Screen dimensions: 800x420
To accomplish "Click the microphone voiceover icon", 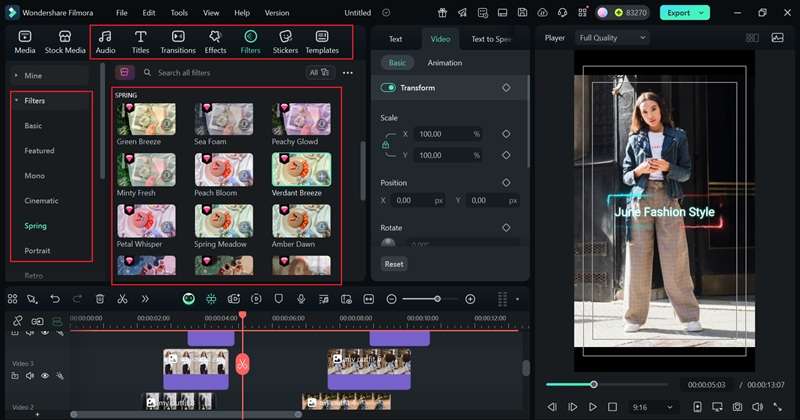I will [301, 299].
